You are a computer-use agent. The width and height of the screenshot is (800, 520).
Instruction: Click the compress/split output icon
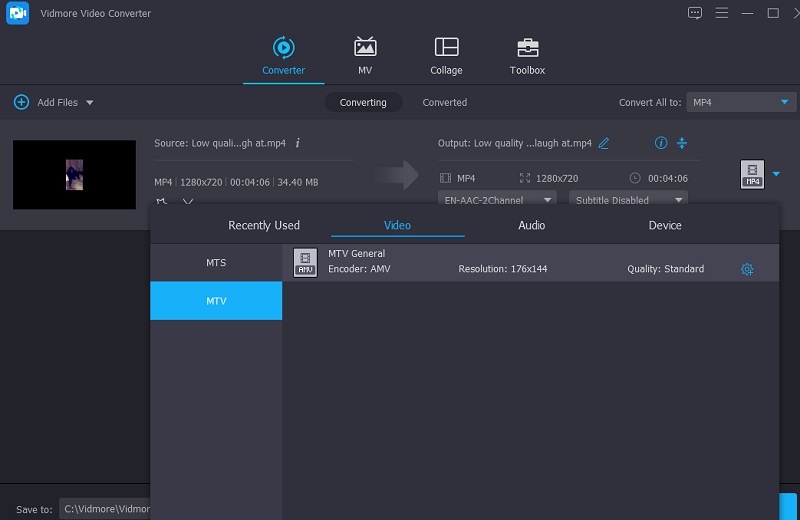[682, 143]
